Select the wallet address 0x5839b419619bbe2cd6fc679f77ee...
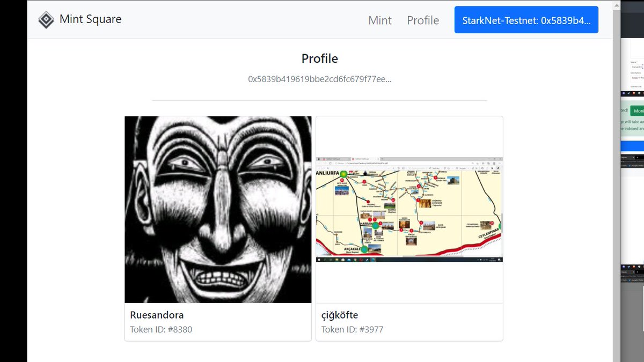Image resolution: width=644 pixels, height=362 pixels. (319, 79)
